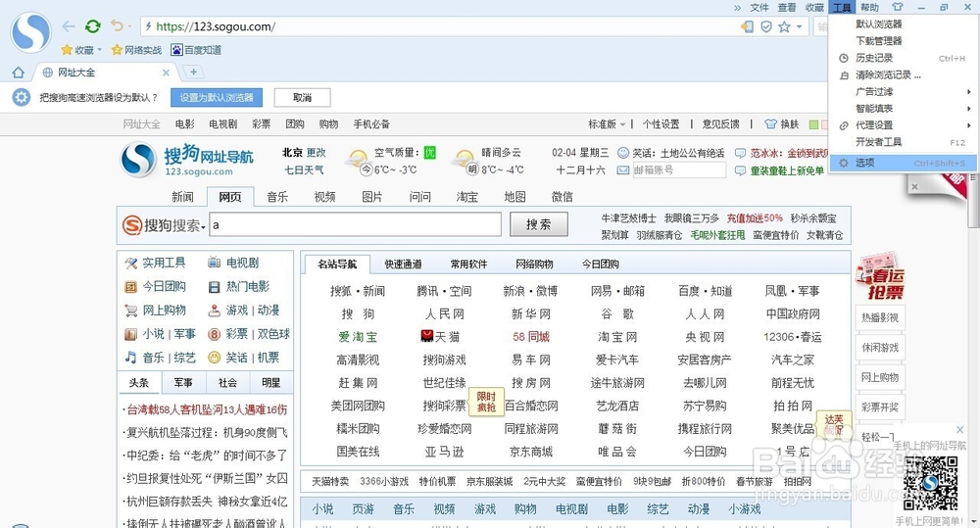Image resolution: width=980 pixels, height=528 pixels.
Task: Bookmark page with the star icon
Action: 784,26
